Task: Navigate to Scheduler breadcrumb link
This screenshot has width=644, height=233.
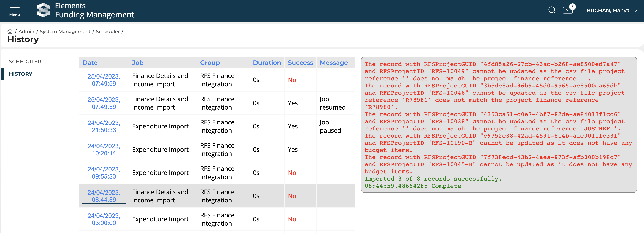Action: (x=107, y=32)
